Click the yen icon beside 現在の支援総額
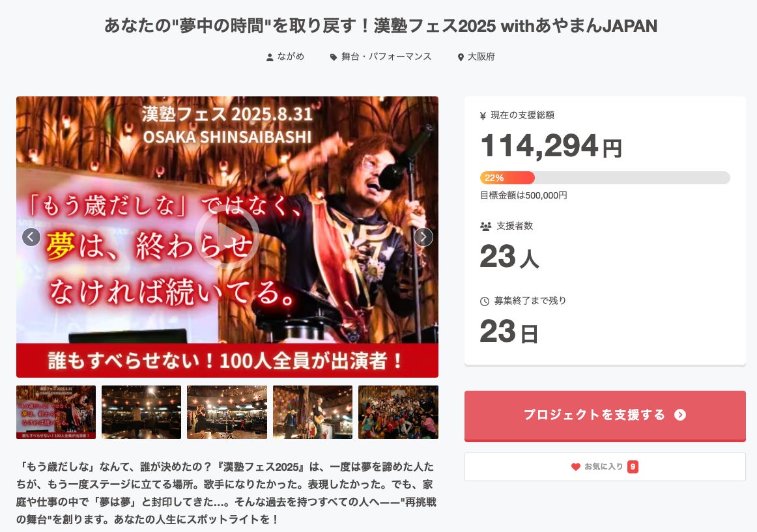Image resolution: width=757 pixels, height=532 pixels. 483,115
